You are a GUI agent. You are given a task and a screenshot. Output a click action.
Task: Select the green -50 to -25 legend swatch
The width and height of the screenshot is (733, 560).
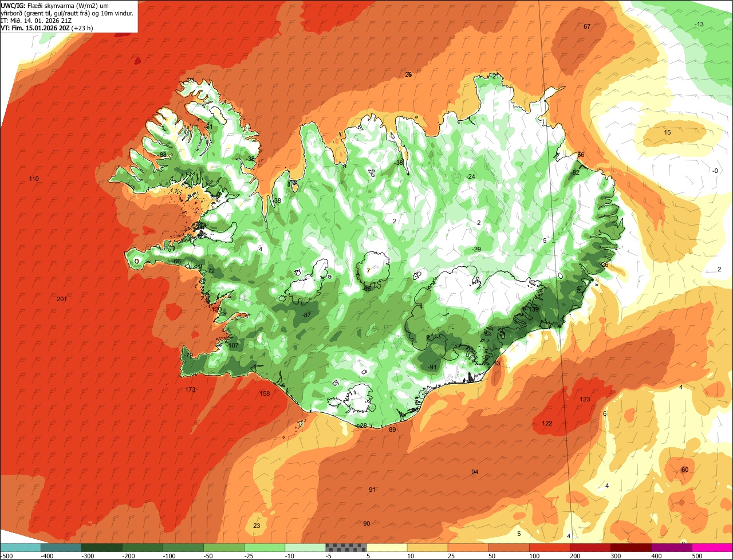click(x=224, y=547)
